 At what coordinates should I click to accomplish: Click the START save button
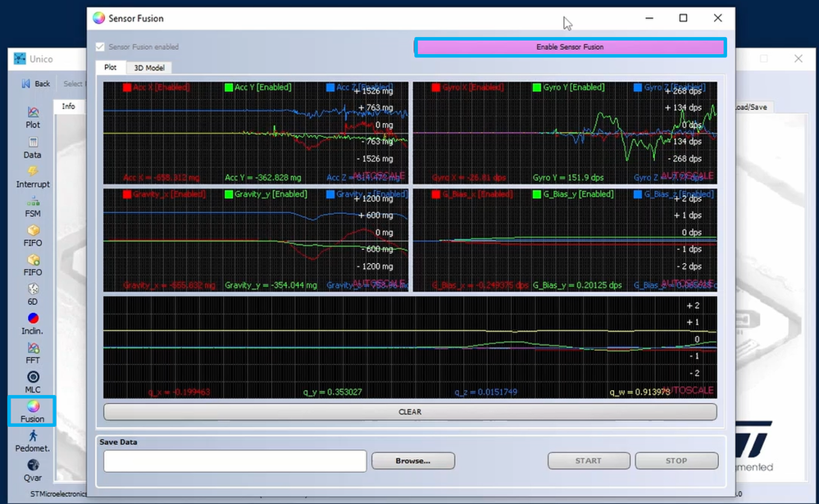click(589, 461)
